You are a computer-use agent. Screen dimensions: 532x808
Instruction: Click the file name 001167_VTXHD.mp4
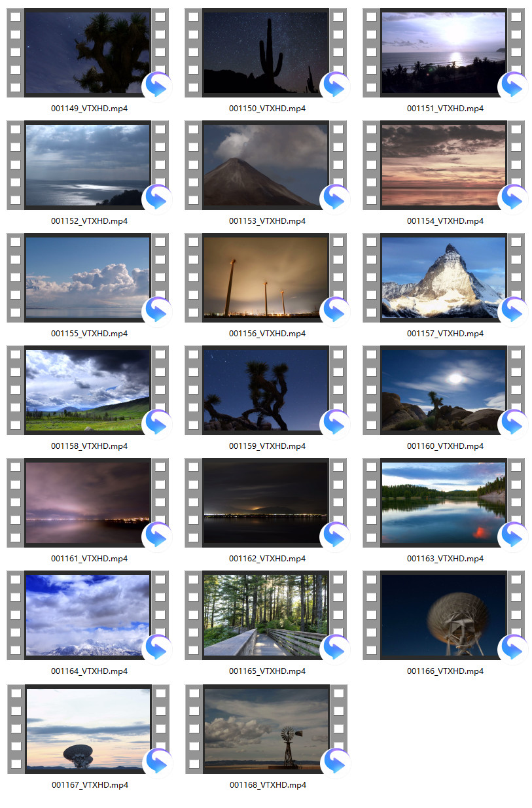[x=89, y=785]
